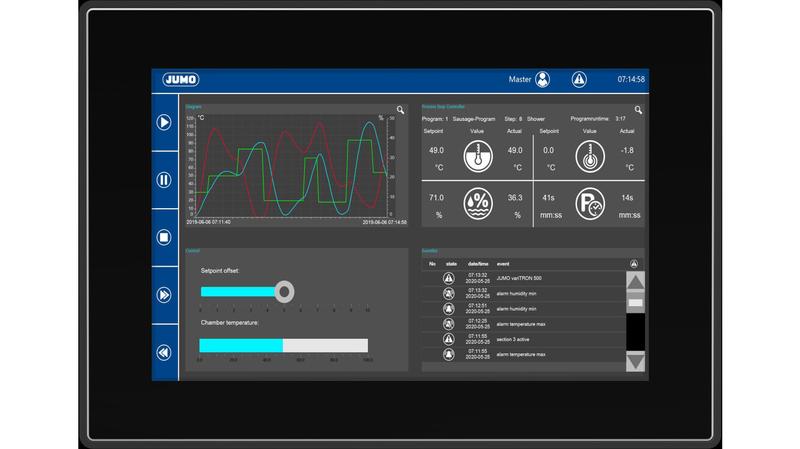Click the core temperature probe icon

click(591, 157)
